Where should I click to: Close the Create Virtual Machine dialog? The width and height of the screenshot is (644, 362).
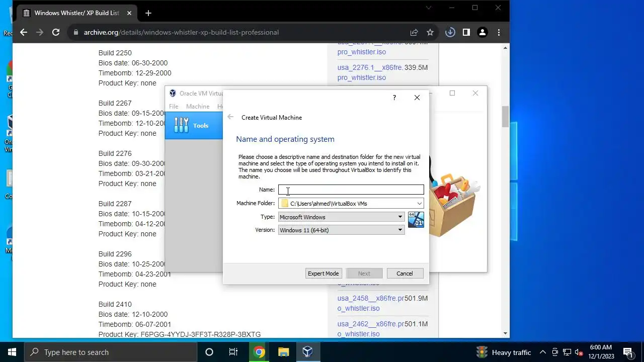tap(417, 98)
